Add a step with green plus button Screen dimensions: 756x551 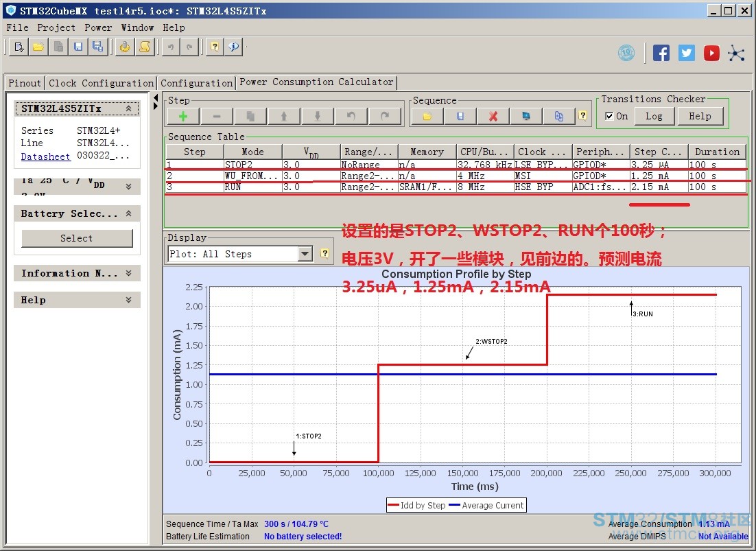pos(182,116)
